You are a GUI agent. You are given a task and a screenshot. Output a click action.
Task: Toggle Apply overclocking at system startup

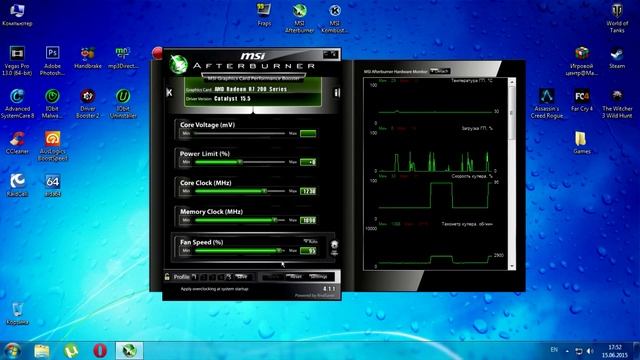[x=214, y=289]
